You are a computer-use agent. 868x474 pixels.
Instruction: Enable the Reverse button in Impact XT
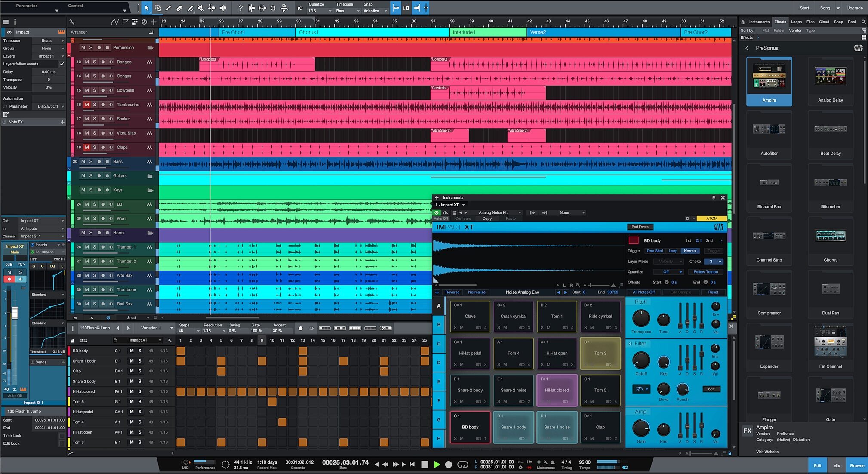(x=452, y=292)
